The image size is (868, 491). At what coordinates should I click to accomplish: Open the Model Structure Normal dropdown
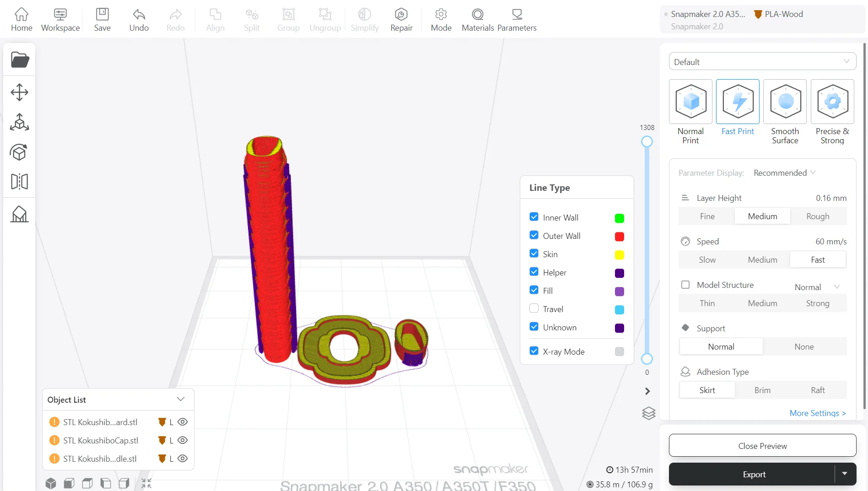coord(817,287)
